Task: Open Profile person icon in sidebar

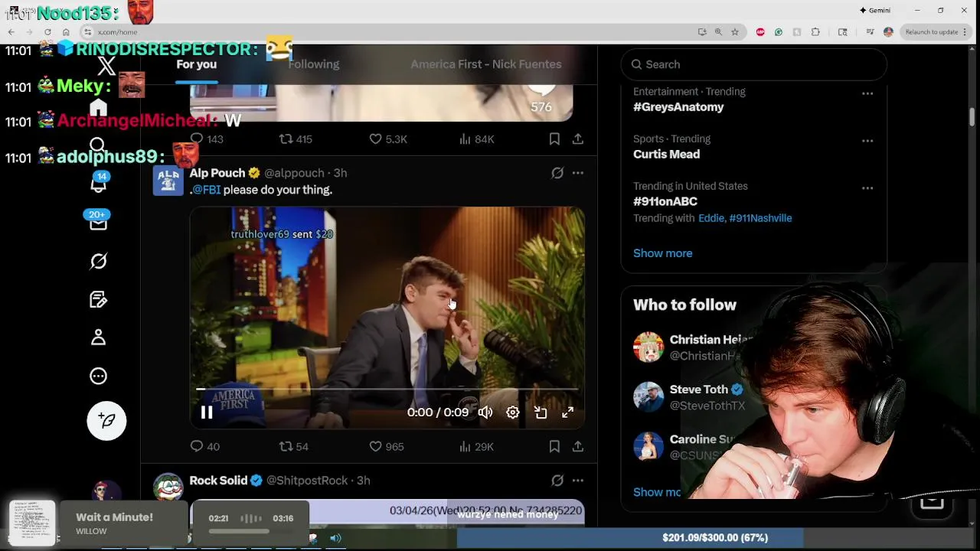Action: [x=98, y=337]
